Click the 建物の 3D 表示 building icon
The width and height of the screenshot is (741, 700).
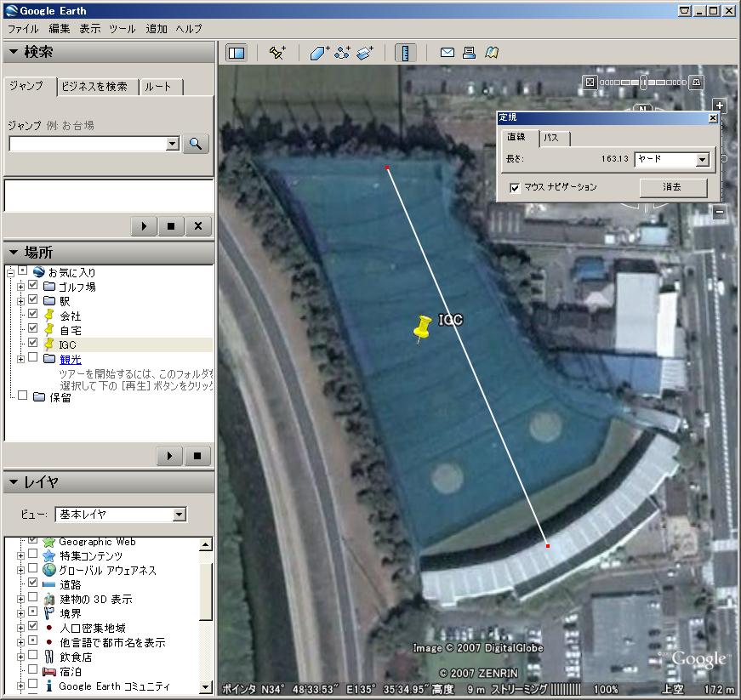tap(49, 599)
